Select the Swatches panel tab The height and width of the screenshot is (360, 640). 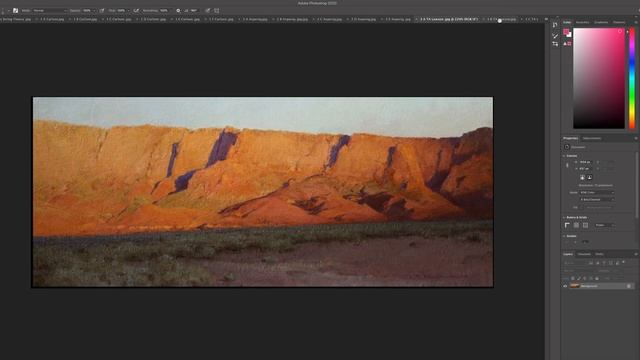(582, 22)
